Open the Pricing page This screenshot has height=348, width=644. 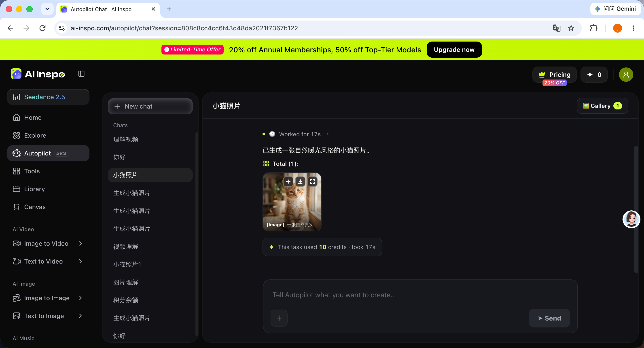point(554,75)
